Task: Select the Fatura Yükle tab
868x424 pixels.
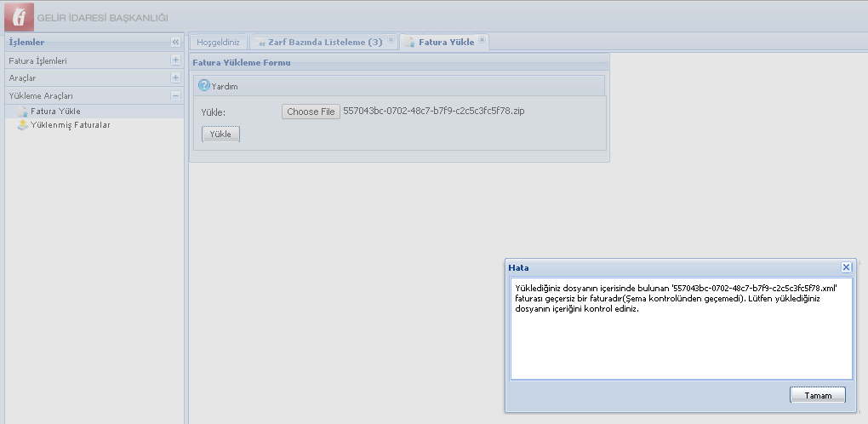Action: pos(446,42)
